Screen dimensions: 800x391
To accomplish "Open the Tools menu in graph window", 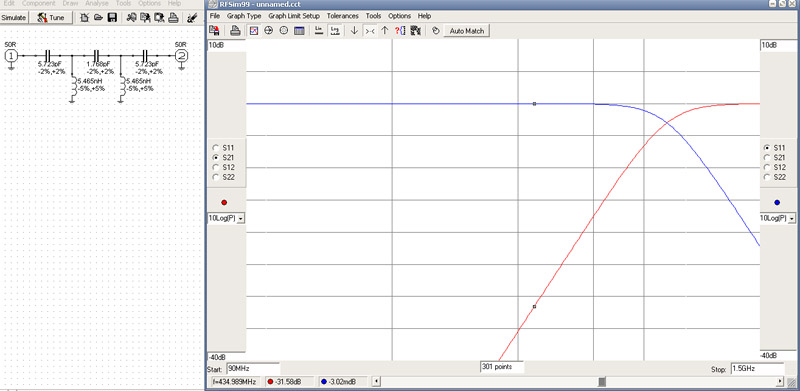I will 373,16.
